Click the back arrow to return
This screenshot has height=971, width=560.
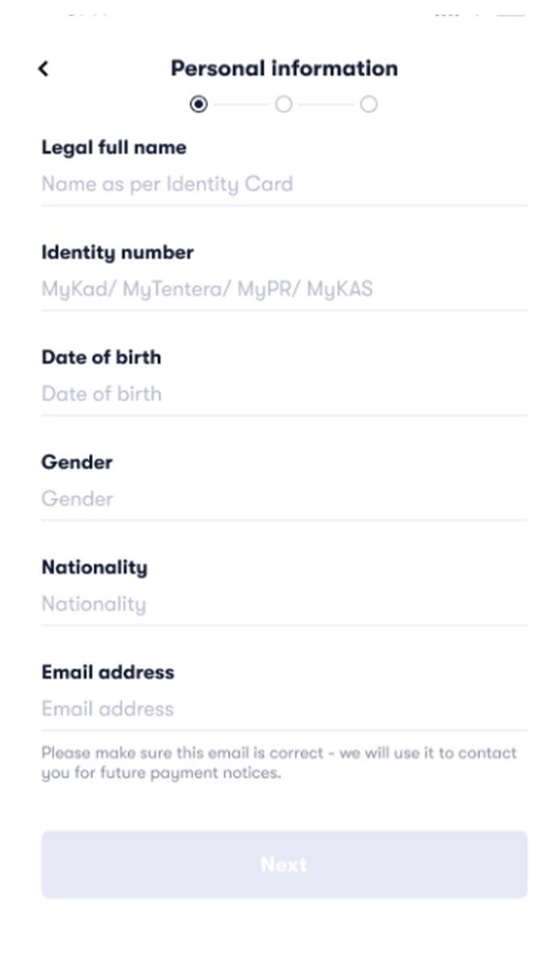43,69
